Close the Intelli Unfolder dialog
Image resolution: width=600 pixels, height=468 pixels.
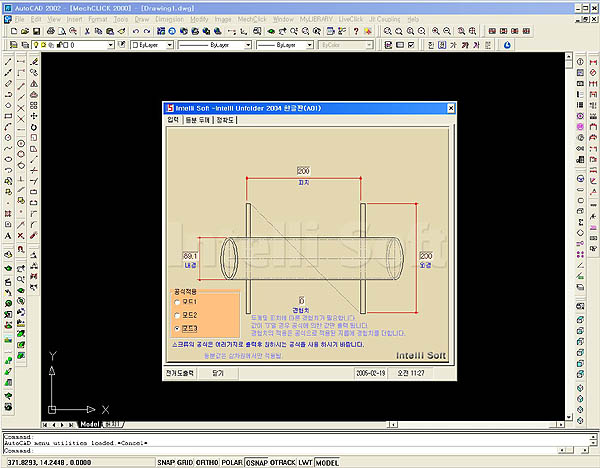[x=451, y=108]
